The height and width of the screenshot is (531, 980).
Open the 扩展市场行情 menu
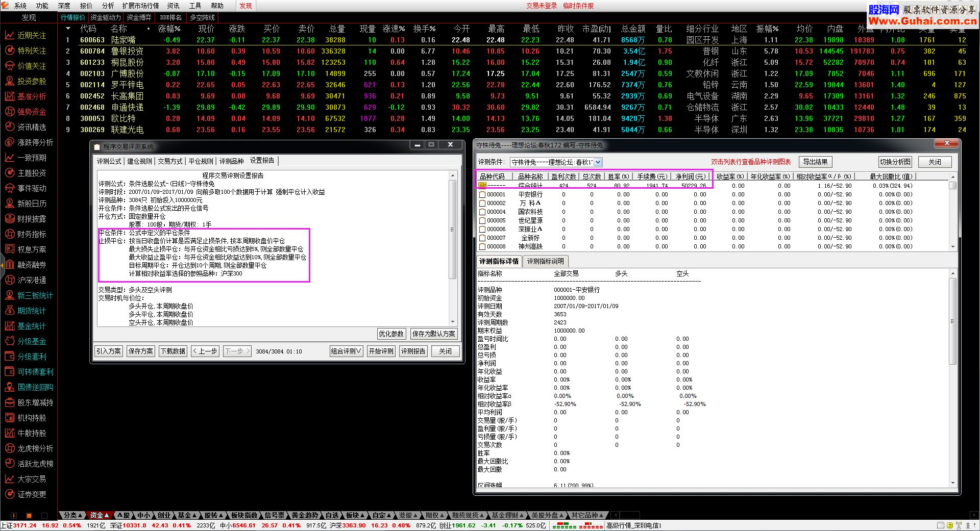140,6
